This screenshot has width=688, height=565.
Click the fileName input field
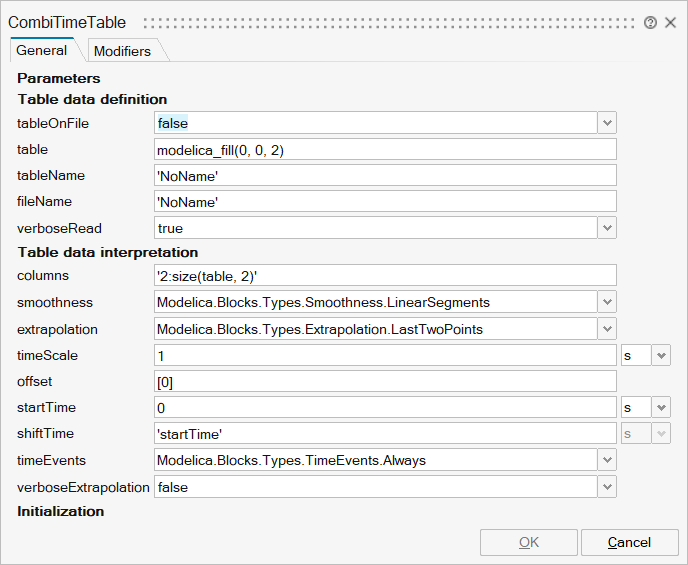coord(385,202)
